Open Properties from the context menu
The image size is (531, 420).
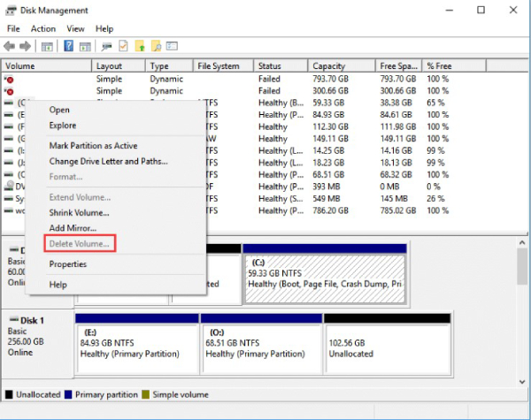click(x=68, y=263)
